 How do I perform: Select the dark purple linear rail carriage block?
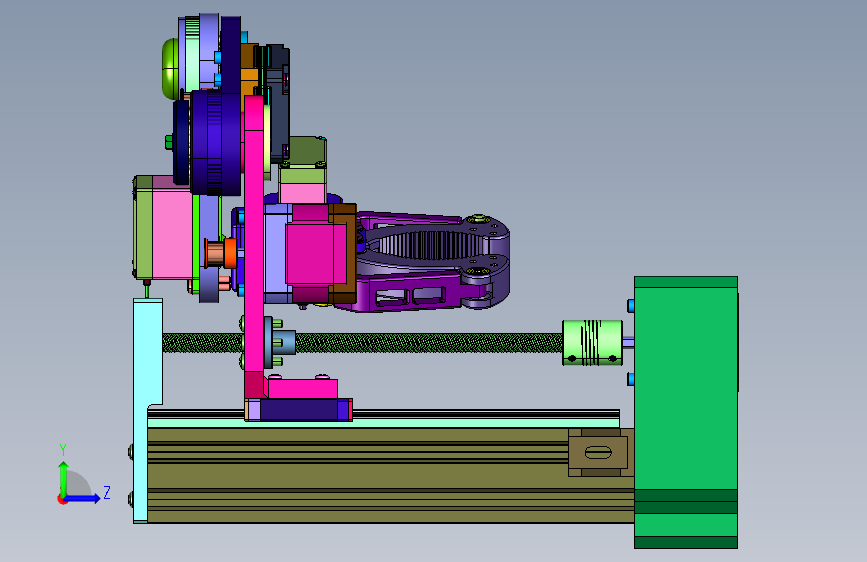tap(299, 410)
